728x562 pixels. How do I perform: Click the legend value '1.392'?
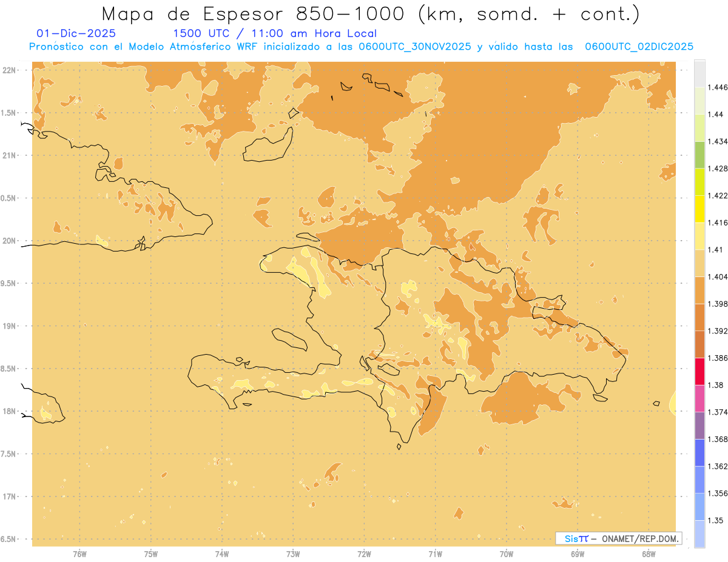click(719, 331)
